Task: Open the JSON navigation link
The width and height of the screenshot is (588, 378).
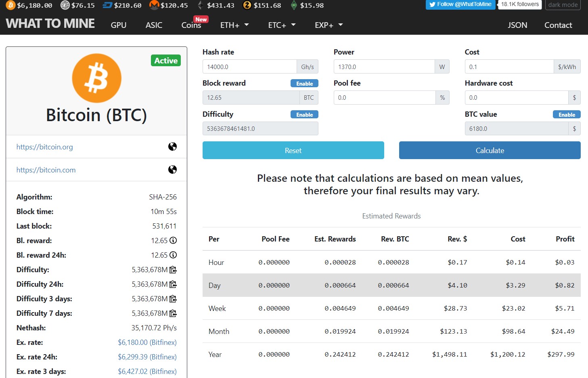Action: click(517, 25)
